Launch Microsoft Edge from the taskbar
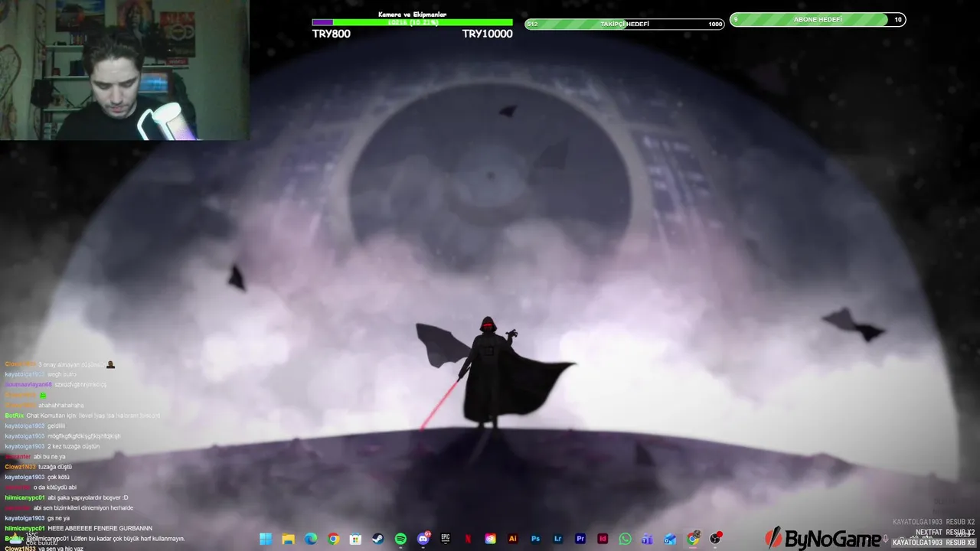This screenshot has width=980, height=551. pos(311,539)
